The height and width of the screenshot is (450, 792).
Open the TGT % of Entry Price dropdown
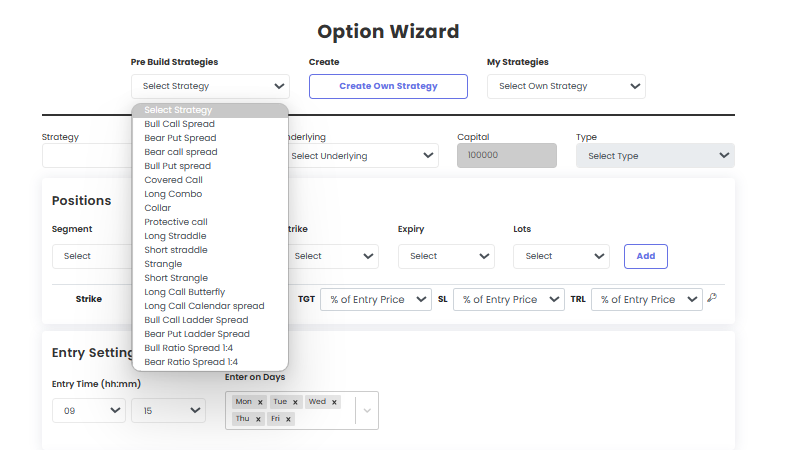coord(376,299)
